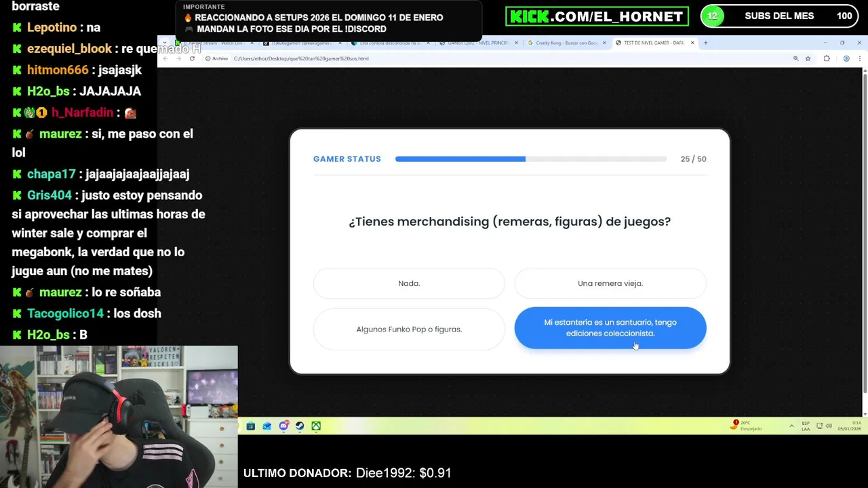Screen dimensions: 868x488
Task: Click the '25 / 50' question counter
Action: 693,159
